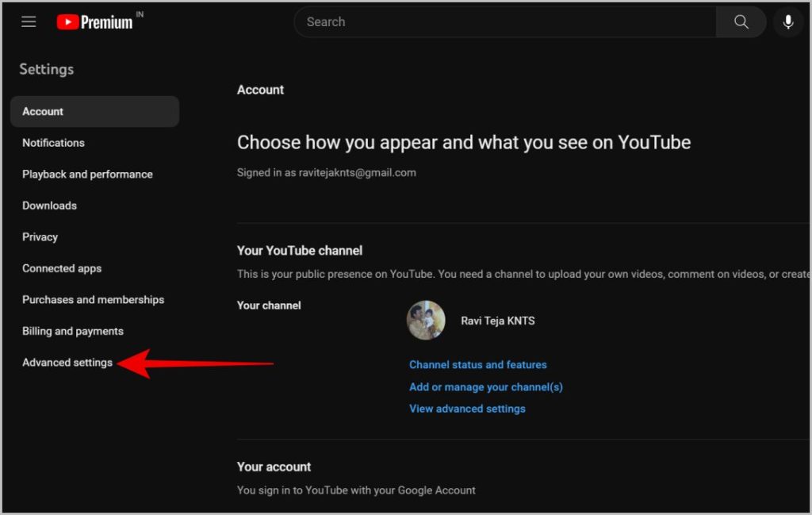Click the Settings heading
812x515 pixels.
pos(47,69)
